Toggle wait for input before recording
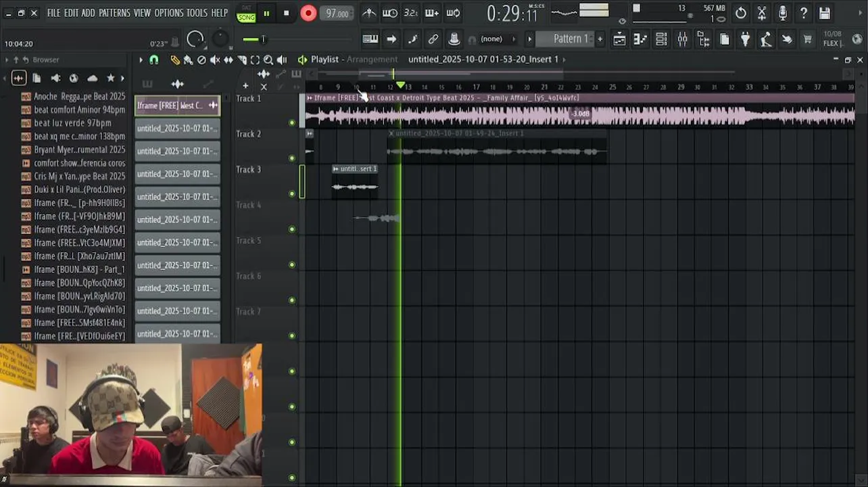Image resolution: width=868 pixels, height=487 pixels. coord(390,13)
